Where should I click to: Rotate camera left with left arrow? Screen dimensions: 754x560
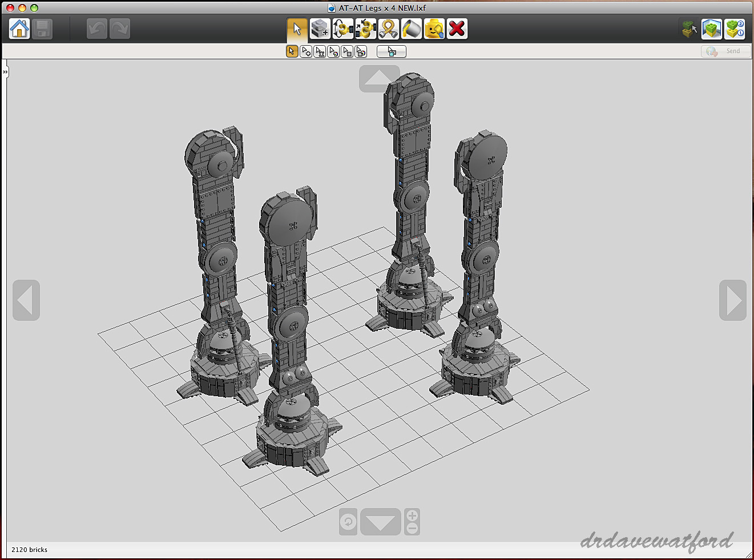tap(26, 300)
